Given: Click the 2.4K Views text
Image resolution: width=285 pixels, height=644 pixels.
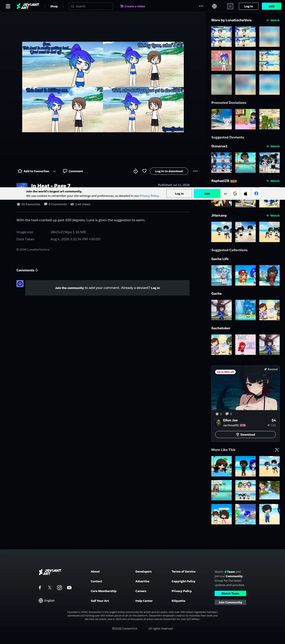Looking at the screenshot, I should pyautogui.click(x=83, y=204).
